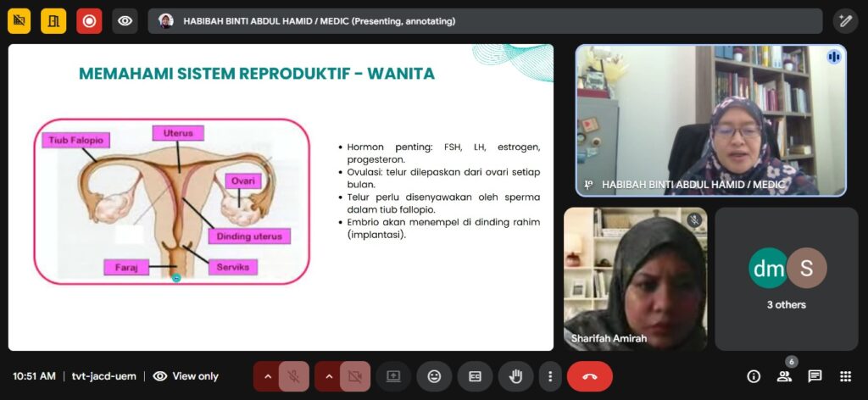Click the 'View only' label

coord(196,376)
